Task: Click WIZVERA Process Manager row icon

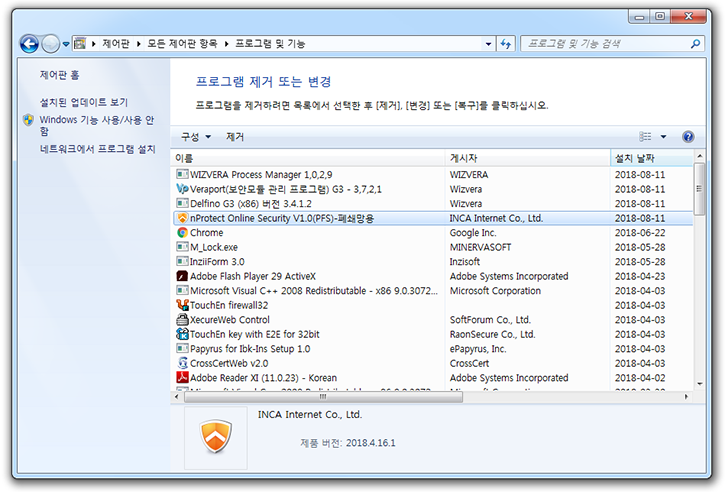Action: 182,174
